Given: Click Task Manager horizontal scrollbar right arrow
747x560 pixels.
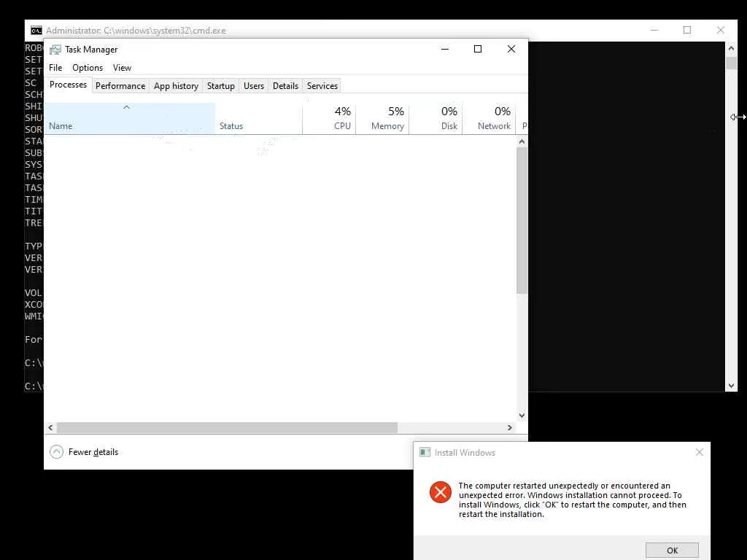Looking at the screenshot, I should tap(510, 427).
